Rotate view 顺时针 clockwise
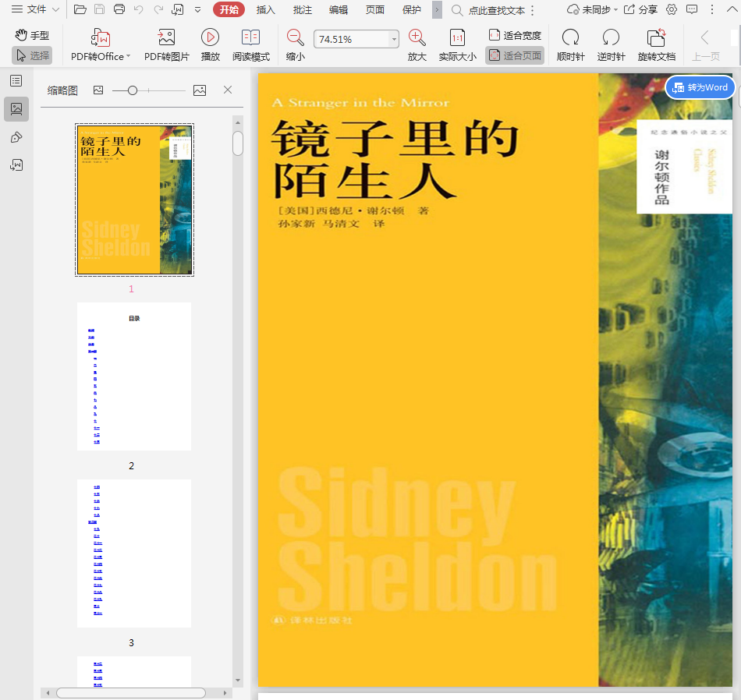 pos(570,45)
